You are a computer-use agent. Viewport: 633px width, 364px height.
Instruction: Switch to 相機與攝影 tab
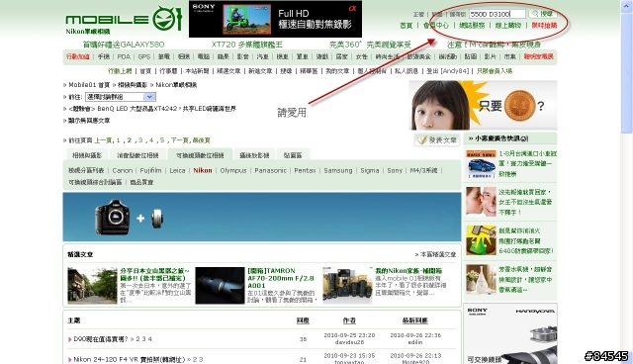coord(87,155)
